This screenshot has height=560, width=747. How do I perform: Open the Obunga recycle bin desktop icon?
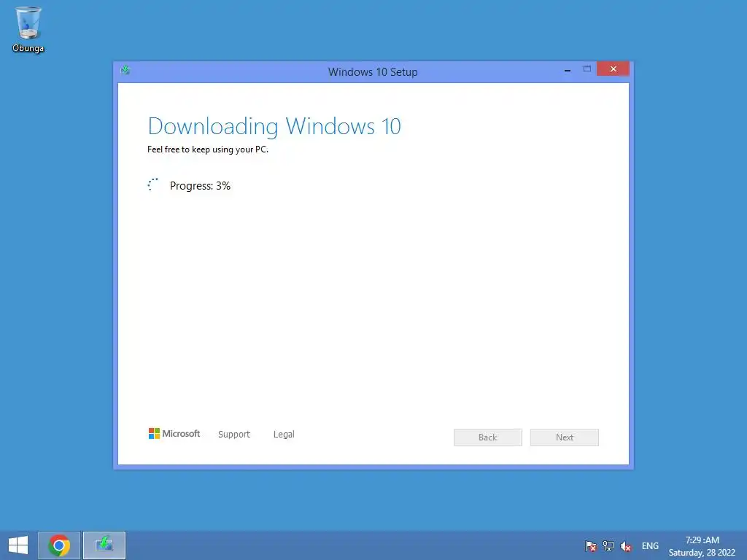coord(28,29)
